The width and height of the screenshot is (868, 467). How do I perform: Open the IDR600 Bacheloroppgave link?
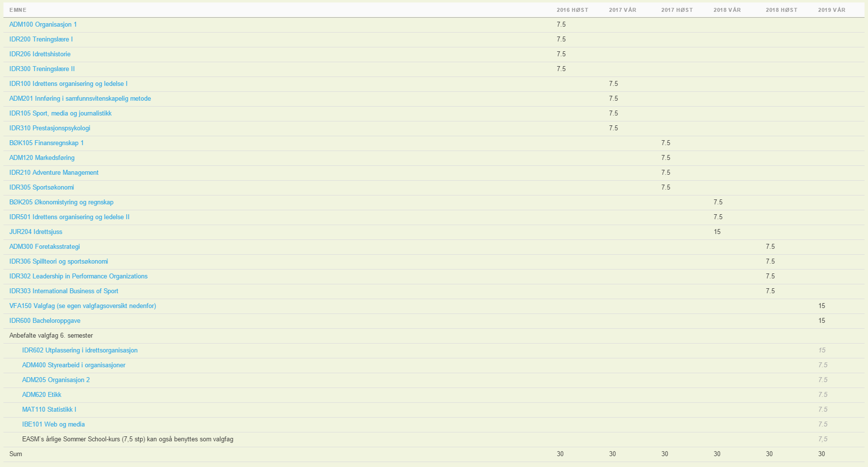(x=45, y=321)
